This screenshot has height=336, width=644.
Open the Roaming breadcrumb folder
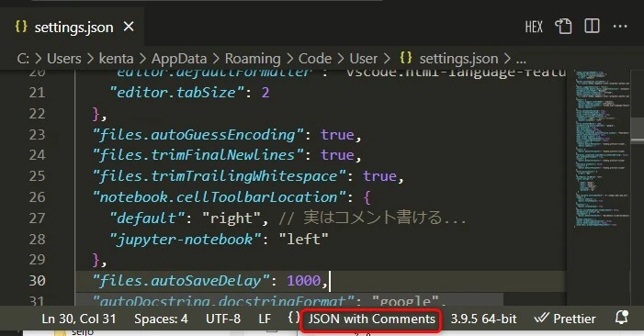tap(253, 59)
